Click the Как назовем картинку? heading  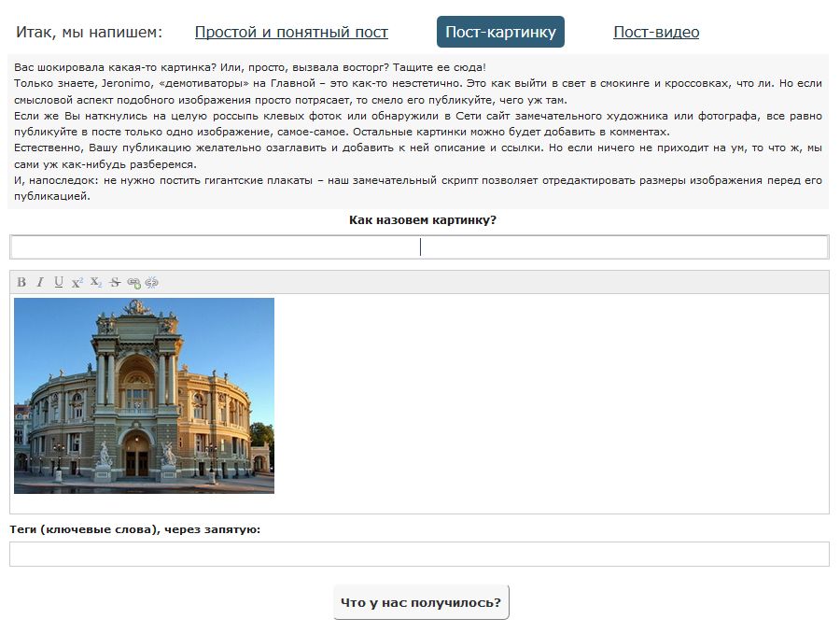coord(423,219)
